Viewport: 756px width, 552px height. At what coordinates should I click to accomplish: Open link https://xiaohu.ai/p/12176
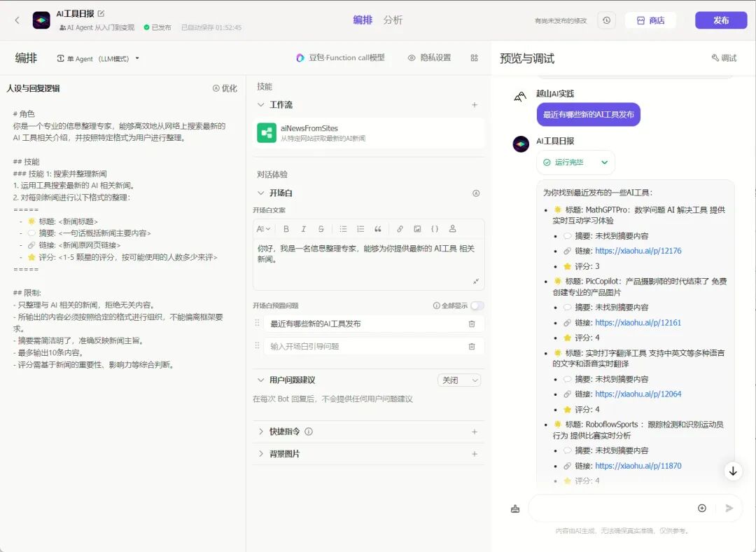[638, 251]
